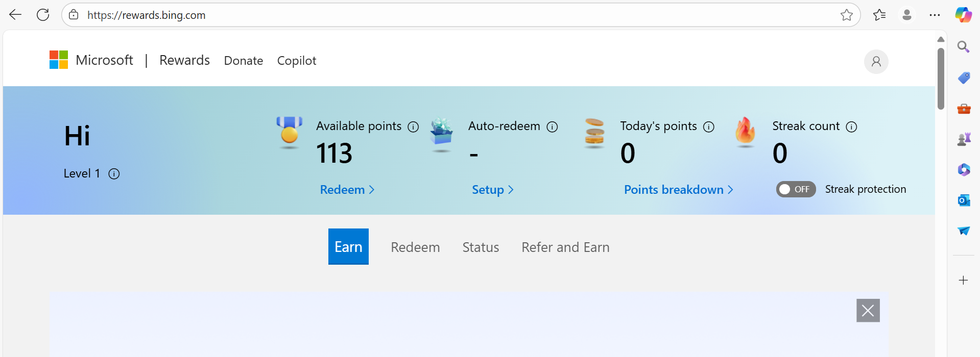The image size is (980, 357).
Task: Click the scrollbar up arrow
Action: pyautogui.click(x=941, y=39)
